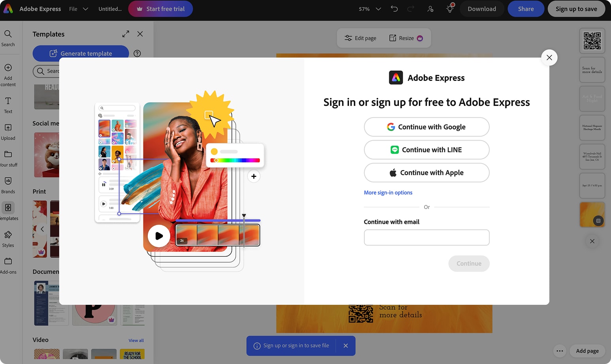
Task: View all Video templates
Action: (x=136, y=340)
